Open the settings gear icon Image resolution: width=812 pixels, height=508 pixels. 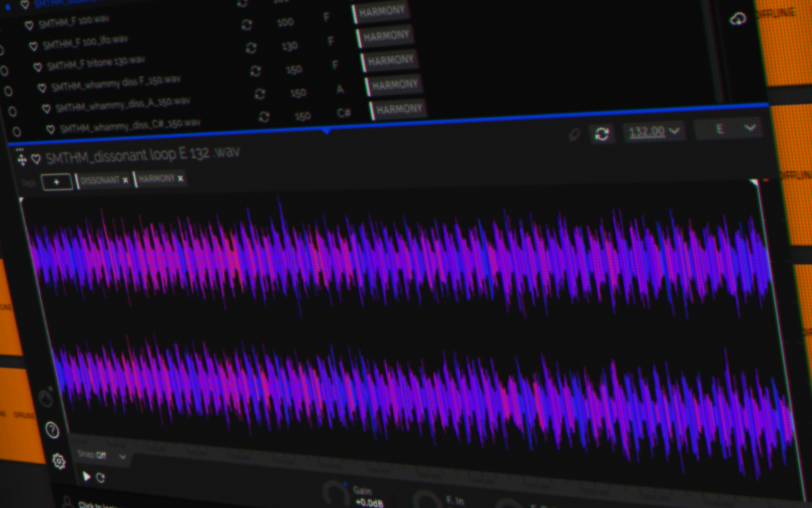tap(59, 462)
